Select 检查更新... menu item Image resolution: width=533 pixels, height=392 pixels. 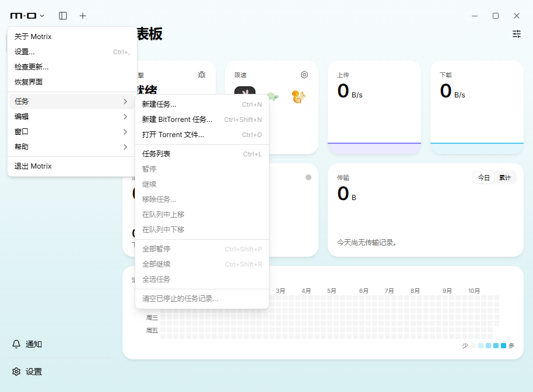pos(72,67)
